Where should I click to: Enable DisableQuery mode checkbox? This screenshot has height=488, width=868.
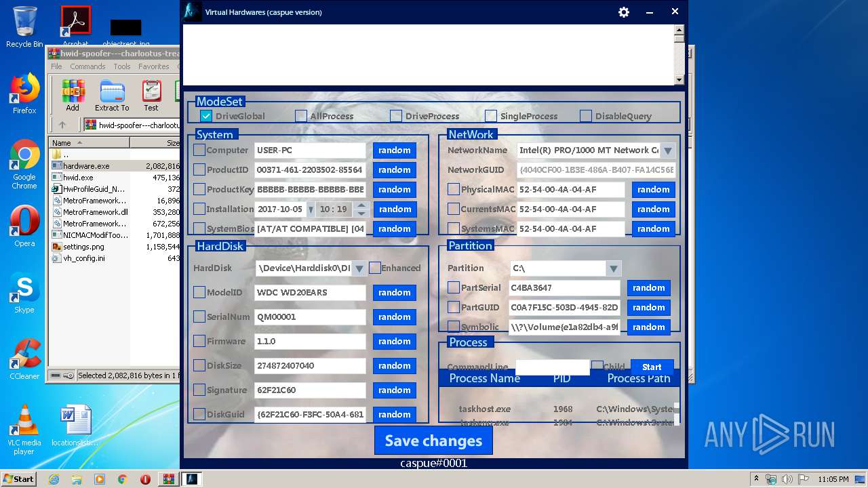586,116
